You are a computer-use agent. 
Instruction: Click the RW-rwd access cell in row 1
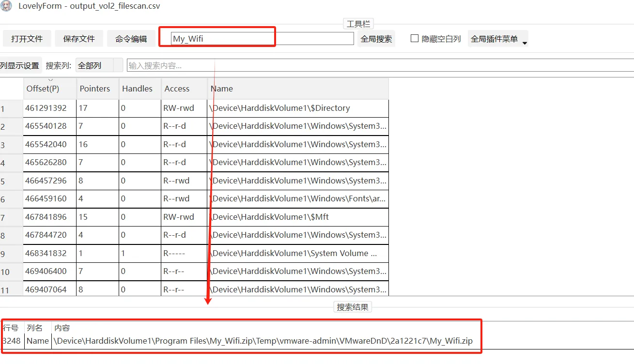point(184,108)
